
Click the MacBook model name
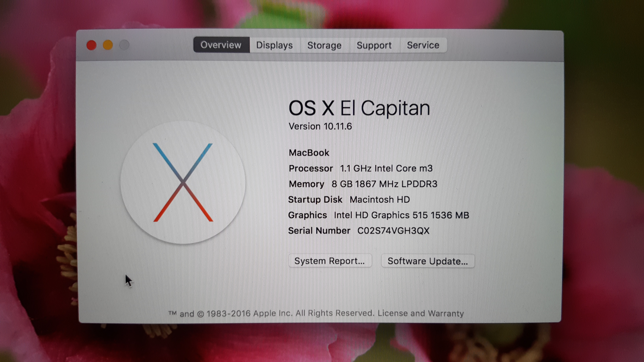click(x=309, y=153)
